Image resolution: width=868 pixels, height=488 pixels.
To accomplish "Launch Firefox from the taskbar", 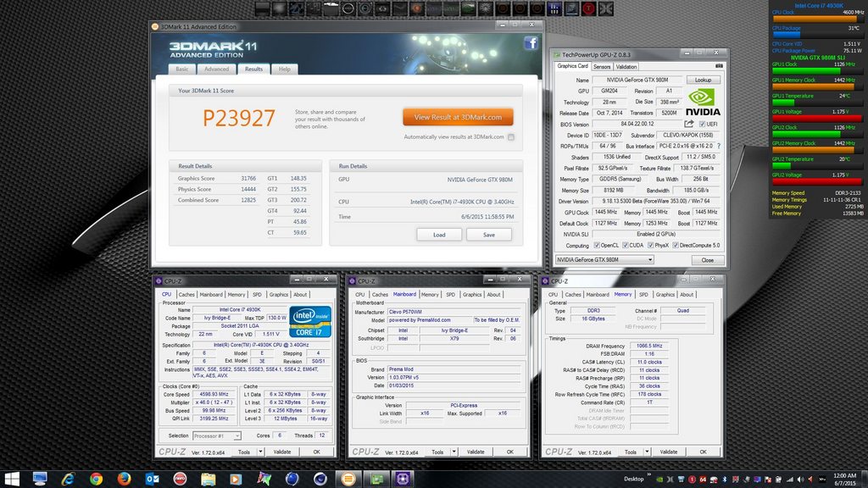I will point(124,479).
